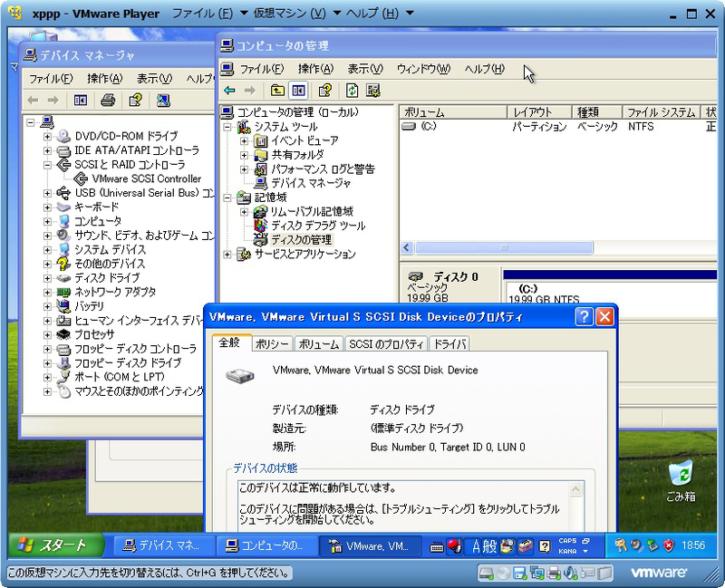Click scan for hardware changes icon in Device Manager
Image resolution: width=725 pixels, height=588 pixels.
click(163, 100)
